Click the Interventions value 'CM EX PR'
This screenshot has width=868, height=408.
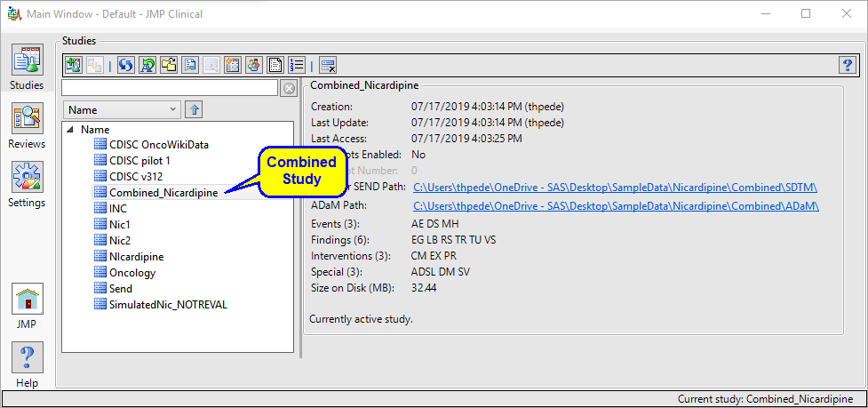pyautogui.click(x=434, y=256)
